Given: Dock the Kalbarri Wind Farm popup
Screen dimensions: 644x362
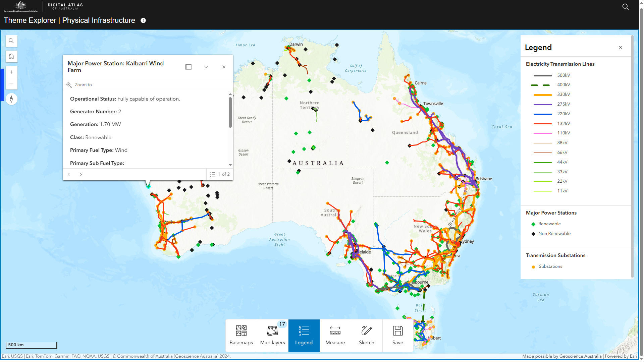Looking at the screenshot, I should click(189, 67).
